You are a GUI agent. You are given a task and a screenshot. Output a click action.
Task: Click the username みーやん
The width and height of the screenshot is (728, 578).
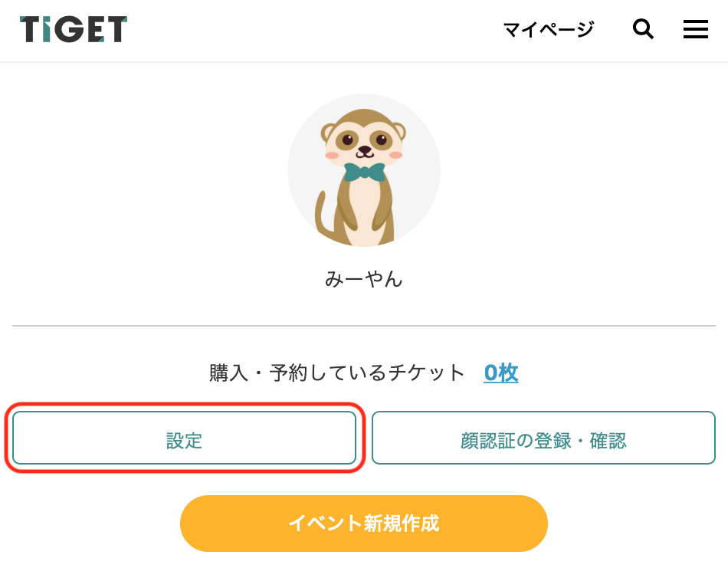pos(363,279)
